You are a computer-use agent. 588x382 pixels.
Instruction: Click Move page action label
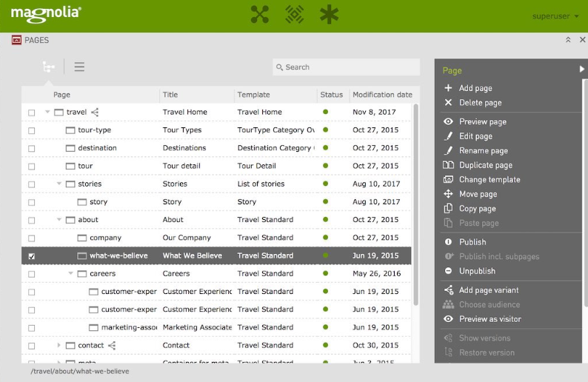tap(478, 194)
